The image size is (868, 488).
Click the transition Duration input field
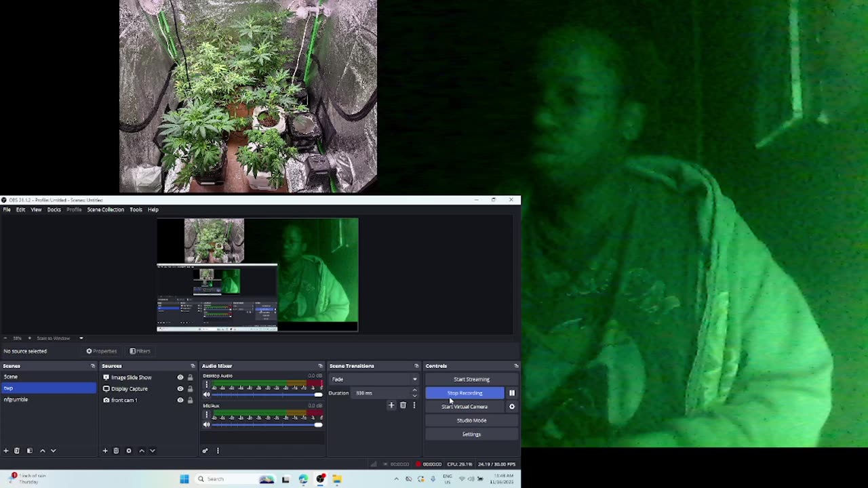[382, 393]
